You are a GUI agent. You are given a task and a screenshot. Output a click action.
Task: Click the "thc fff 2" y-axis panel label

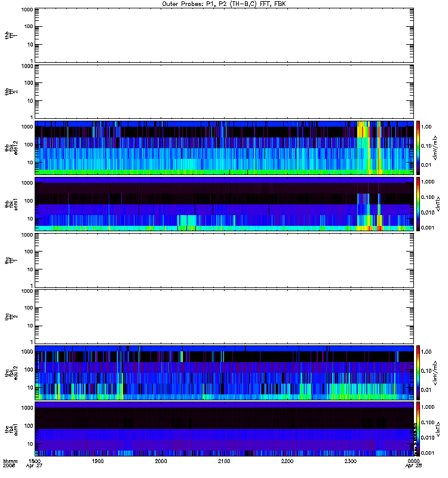click(x=11, y=317)
